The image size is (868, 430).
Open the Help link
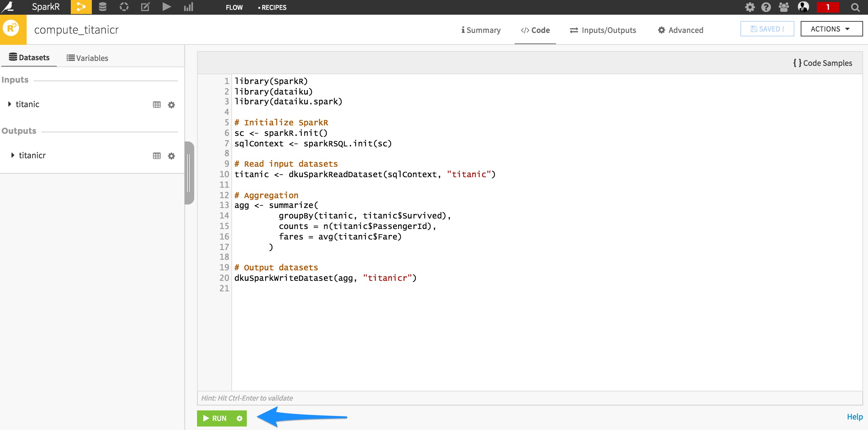pos(855,417)
